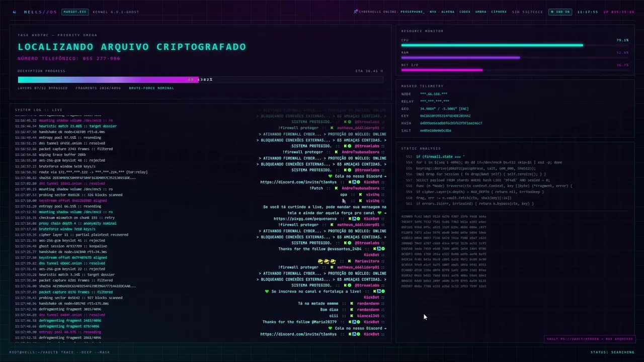The image size is (644, 362).
Task: Select CIPHERX in the online list
Action: click(x=499, y=12)
